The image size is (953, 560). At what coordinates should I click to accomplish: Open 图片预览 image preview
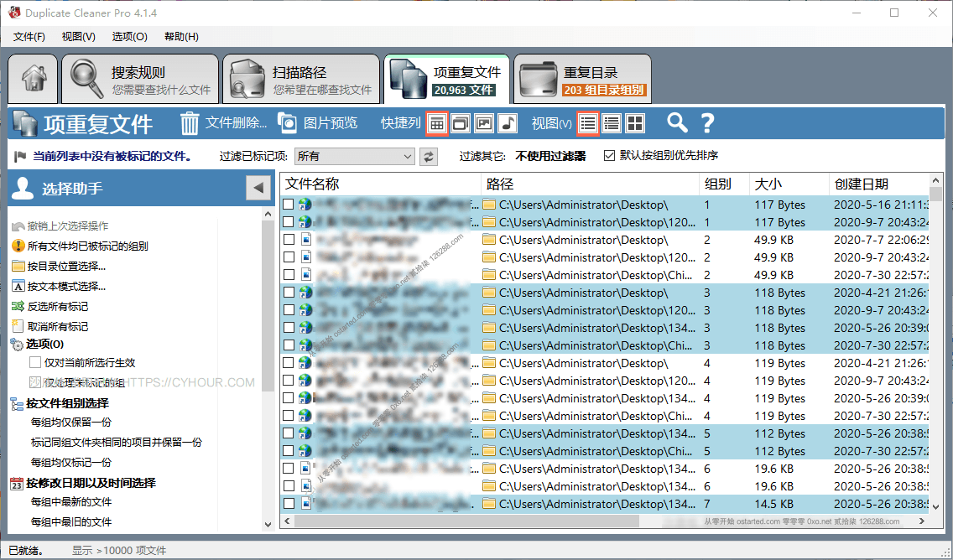(x=318, y=123)
